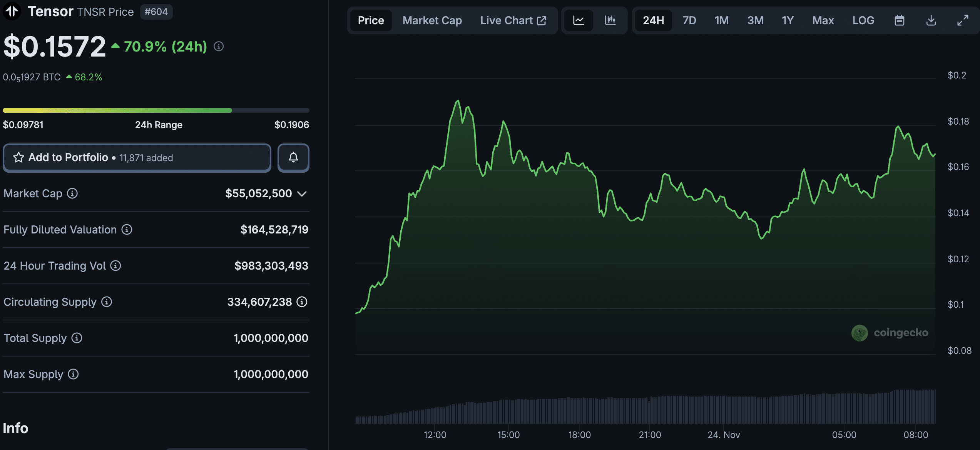The width and height of the screenshot is (980, 450).
Task: View Circulating Supply info tooltip
Action: pos(106,302)
